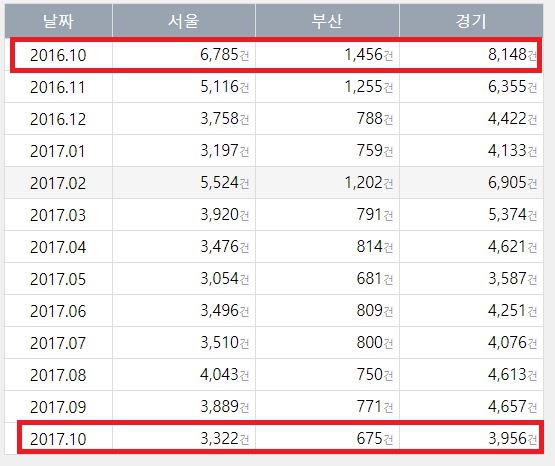Click Gyeonggi value 6,905건
This screenshot has height=466, width=555.
(512, 183)
